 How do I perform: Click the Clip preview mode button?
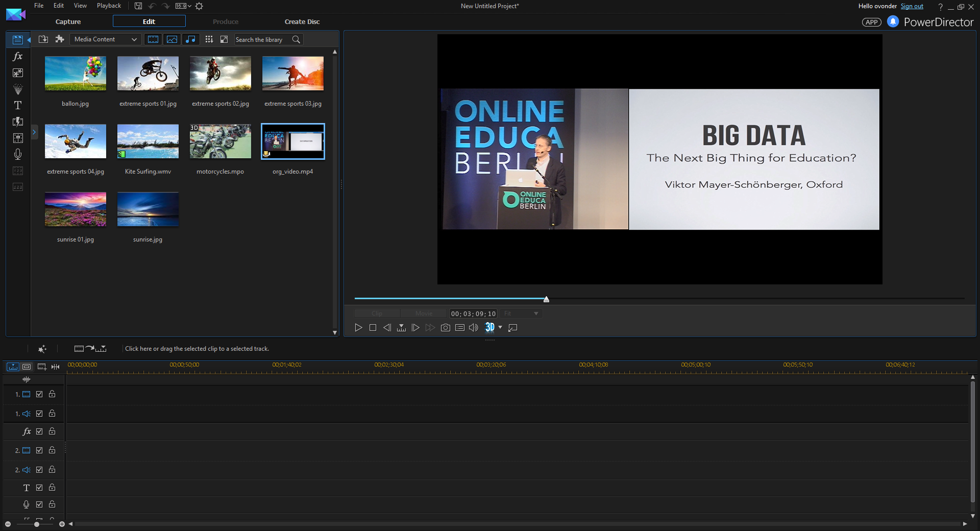tap(377, 313)
